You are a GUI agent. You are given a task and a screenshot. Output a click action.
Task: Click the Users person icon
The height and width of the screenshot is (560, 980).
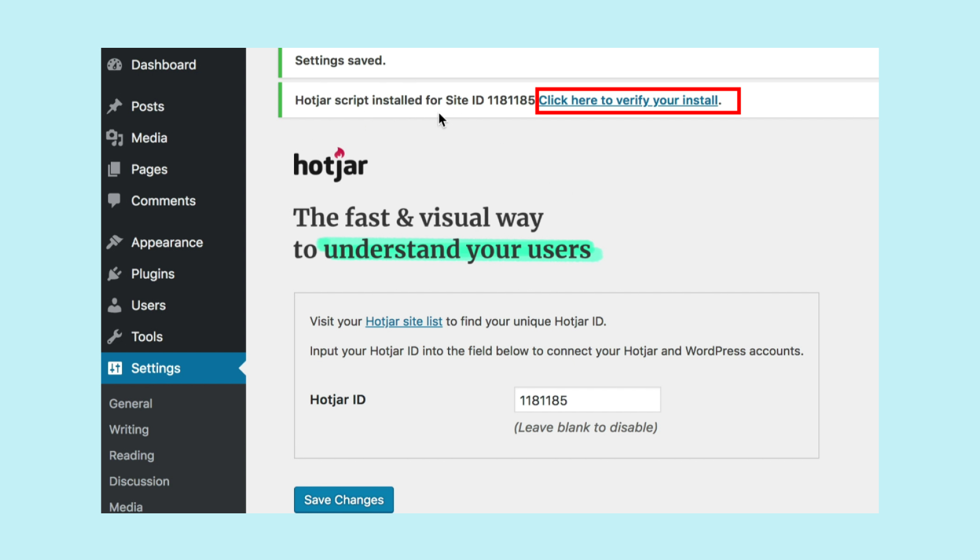tap(114, 305)
